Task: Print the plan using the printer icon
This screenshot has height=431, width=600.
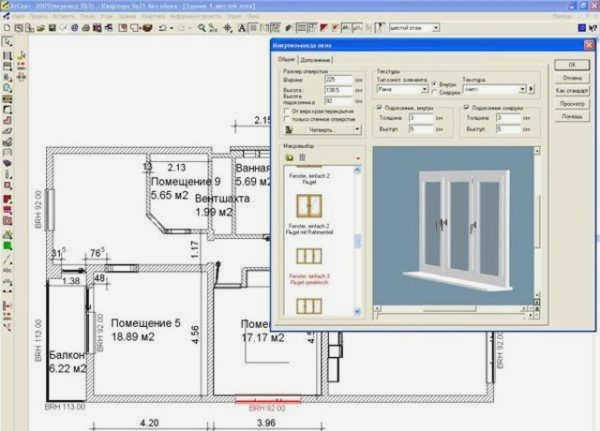Action: [86, 28]
